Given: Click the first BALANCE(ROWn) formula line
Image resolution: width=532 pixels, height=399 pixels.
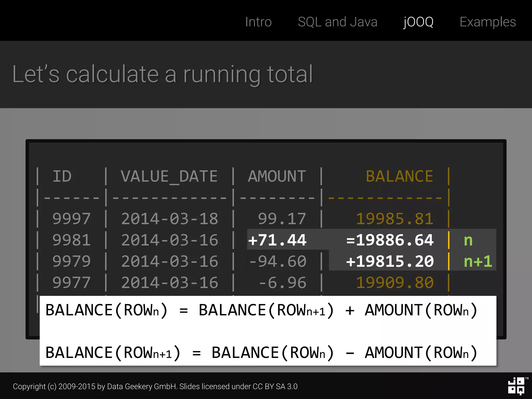Looking at the screenshot, I should coord(261,310).
